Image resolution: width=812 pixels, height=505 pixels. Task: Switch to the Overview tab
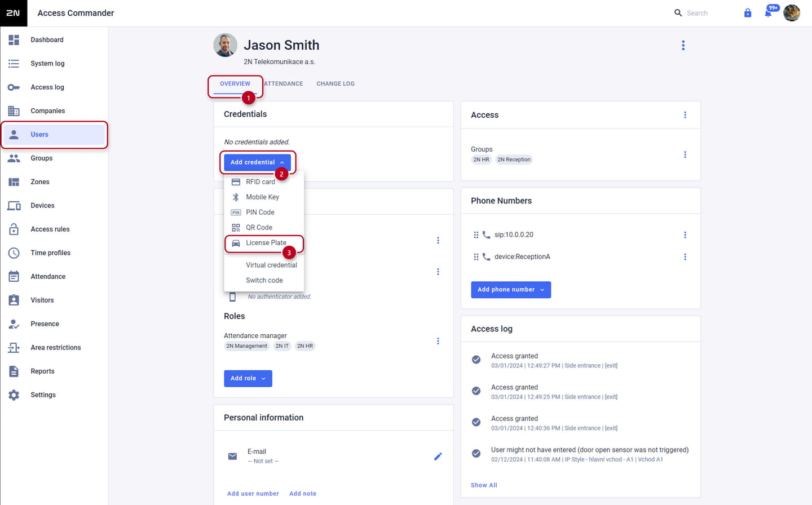[235, 84]
